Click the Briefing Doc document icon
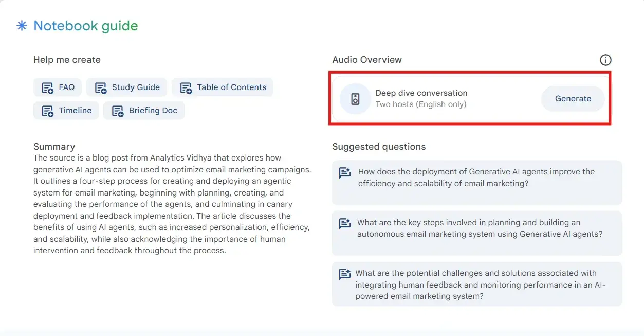 [118, 111]
